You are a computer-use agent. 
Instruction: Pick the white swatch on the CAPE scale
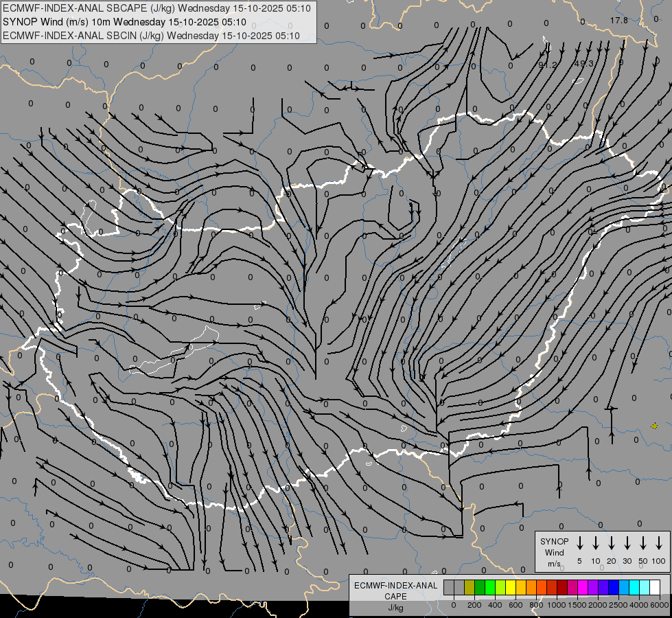pyautogui.click(x=655, y=587)
